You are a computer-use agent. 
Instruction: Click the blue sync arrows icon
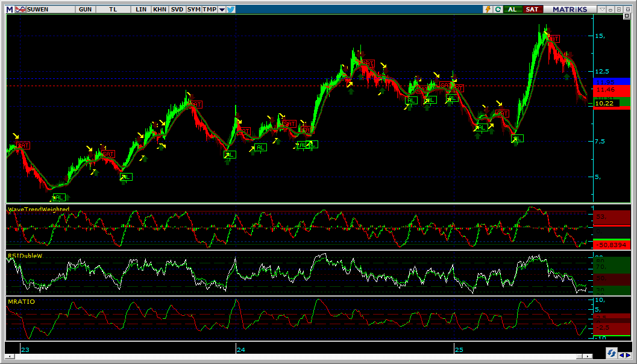612,352
